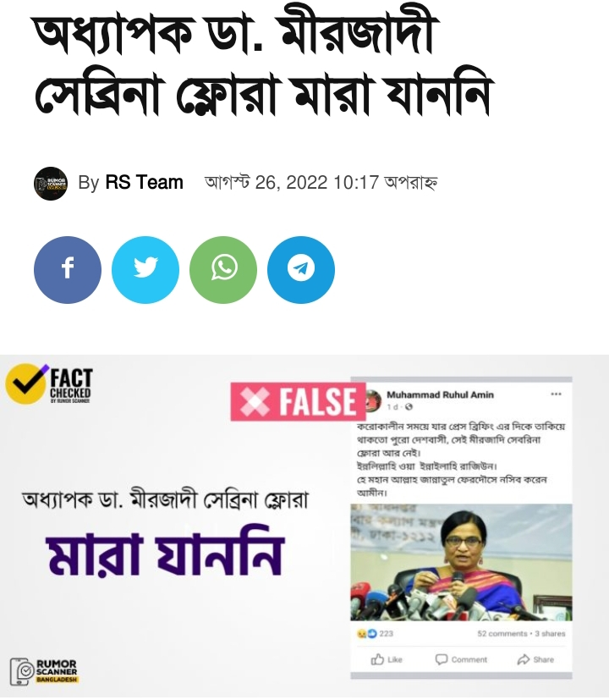
Task: Open the three-dot menu on Facebook post
Action: click(556, 394)
